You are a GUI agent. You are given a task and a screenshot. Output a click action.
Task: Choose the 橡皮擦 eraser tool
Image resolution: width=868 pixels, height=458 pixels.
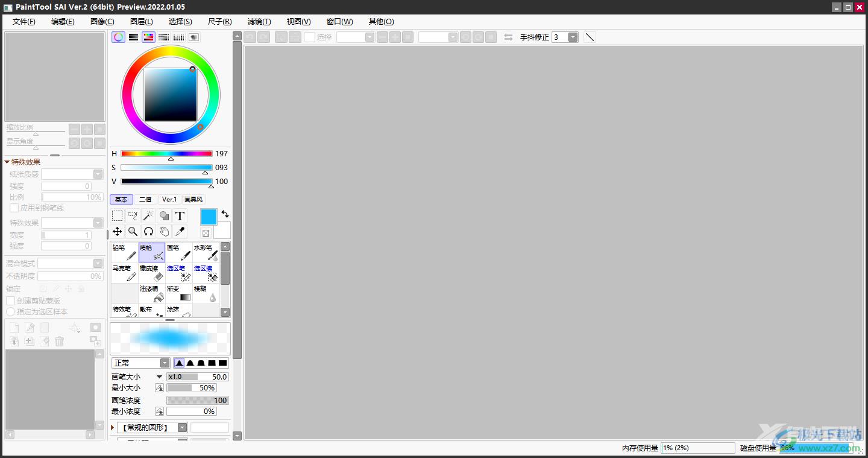click(152, 273)
